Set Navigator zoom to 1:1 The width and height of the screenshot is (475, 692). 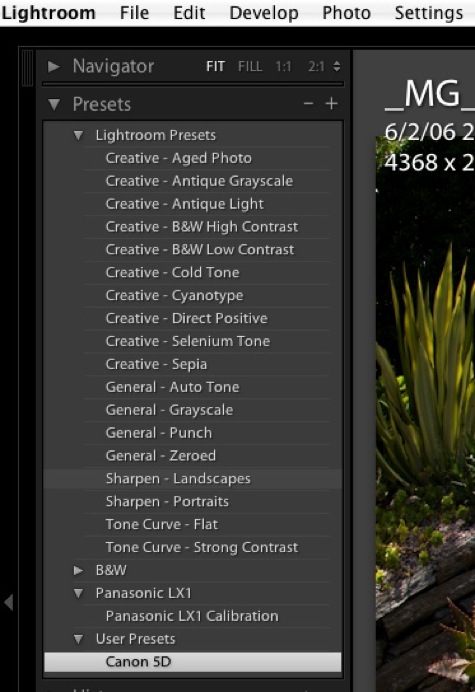click(283, 67)
